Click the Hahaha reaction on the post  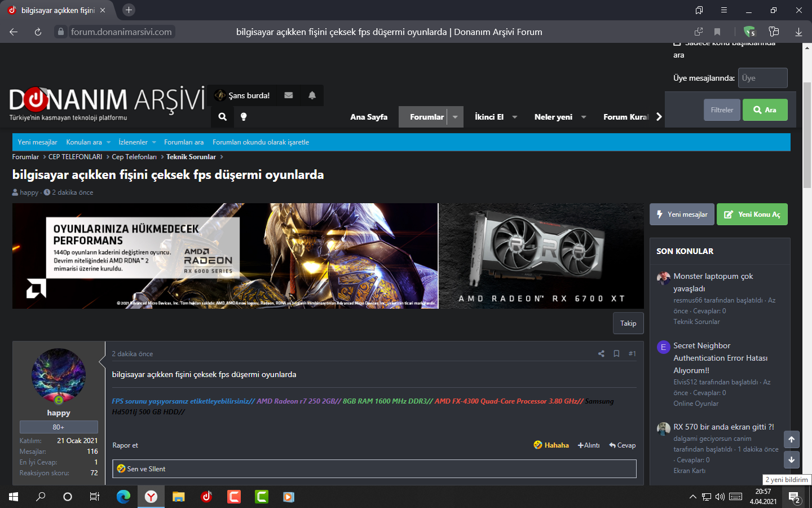click(551, 445)
